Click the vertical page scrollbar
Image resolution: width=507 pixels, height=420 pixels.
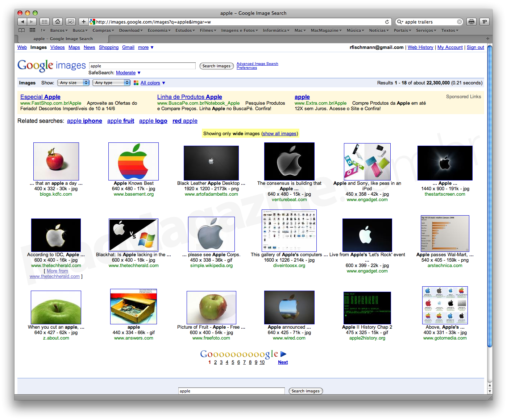pos(490,196)
